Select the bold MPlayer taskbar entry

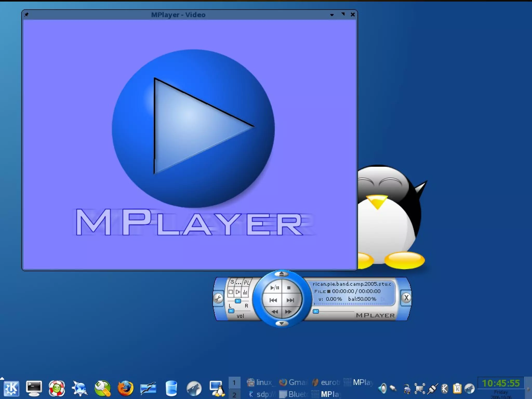[x=326, y=394]
